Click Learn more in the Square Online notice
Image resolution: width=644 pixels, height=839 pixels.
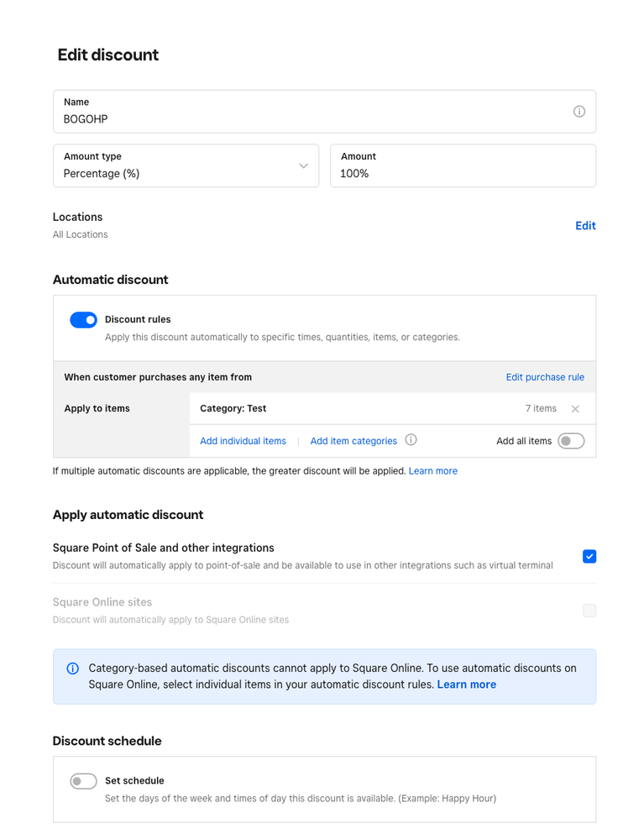coord(466,684)
